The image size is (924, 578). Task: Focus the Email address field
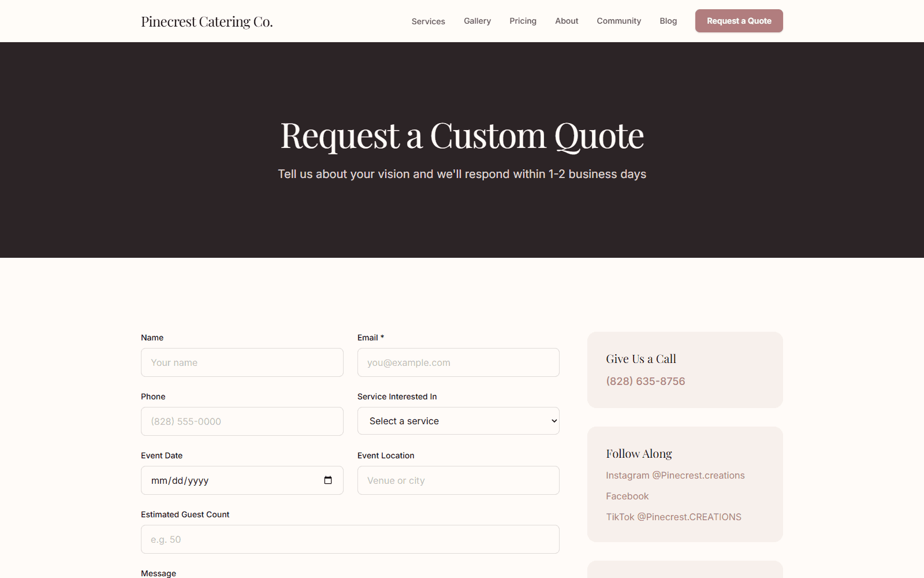458,362
